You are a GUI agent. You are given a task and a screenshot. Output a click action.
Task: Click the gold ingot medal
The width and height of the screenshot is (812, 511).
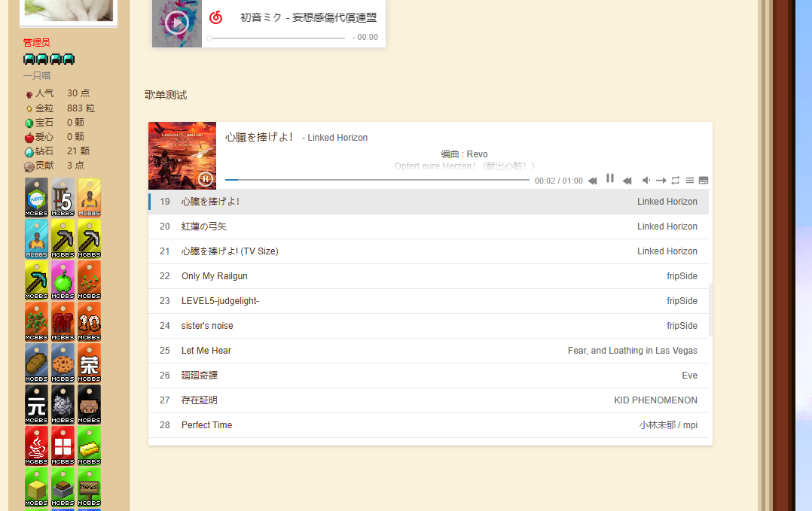[89, 446]
